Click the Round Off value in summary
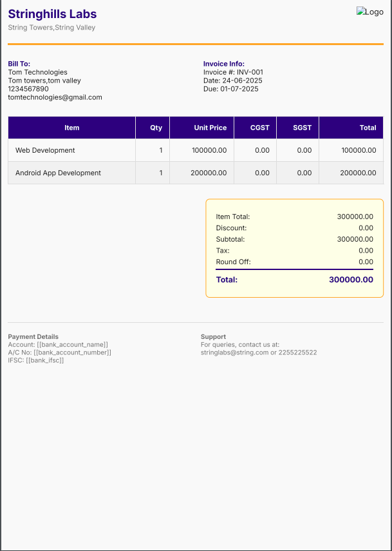 point(366,262)
